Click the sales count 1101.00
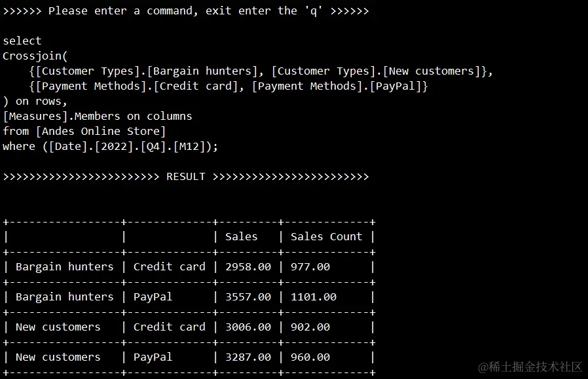The width and height of the screenshot is (588, 379). tap(314, 297)
